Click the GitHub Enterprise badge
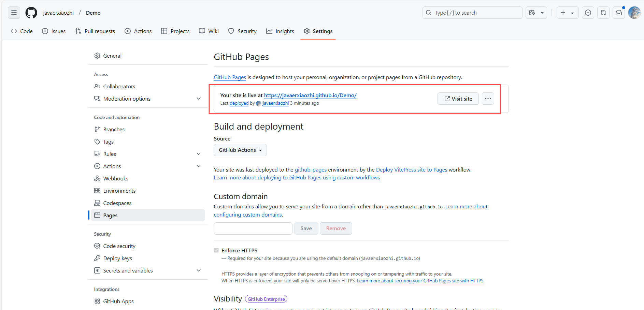 pos(266,299)
